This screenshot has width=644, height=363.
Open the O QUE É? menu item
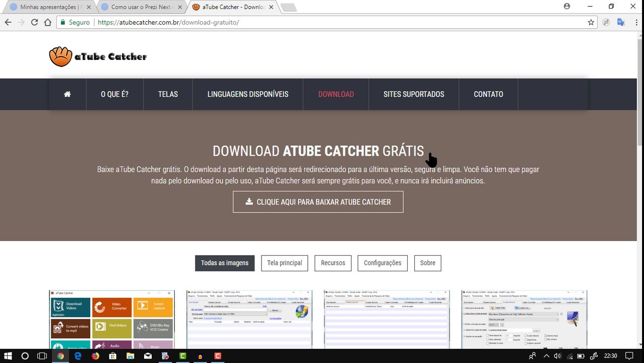[x=115, y=94]
